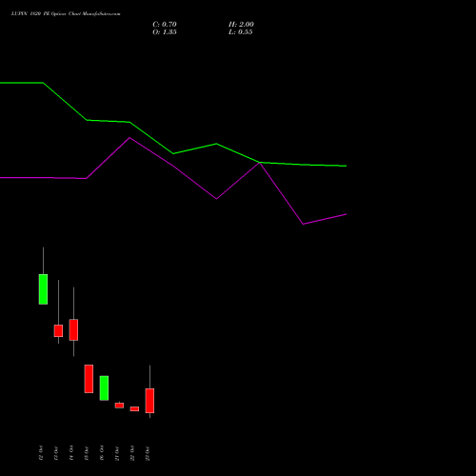The image size is (476, 476).
Task: Click the 15 Oct date label
Action: pos(87,453)
